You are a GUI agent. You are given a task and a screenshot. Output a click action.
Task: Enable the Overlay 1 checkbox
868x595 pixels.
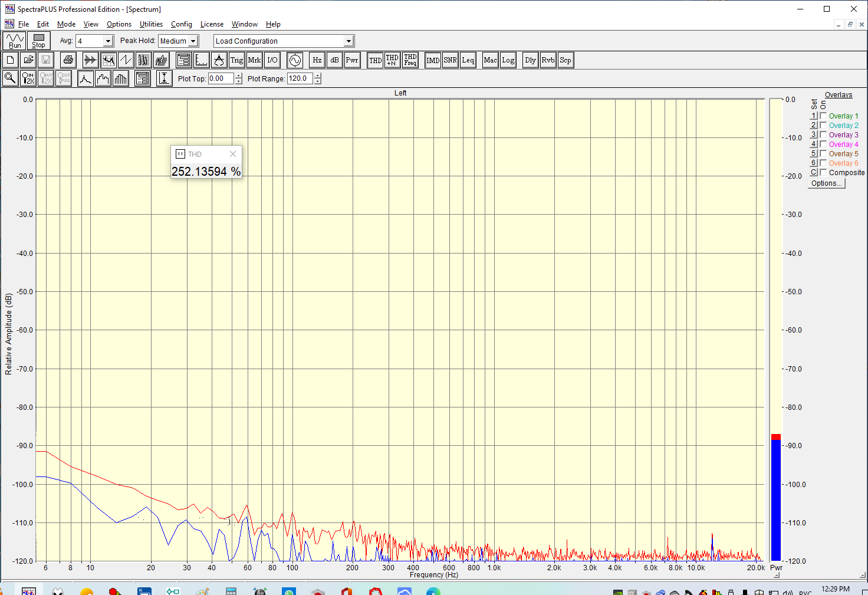point(824,116)
